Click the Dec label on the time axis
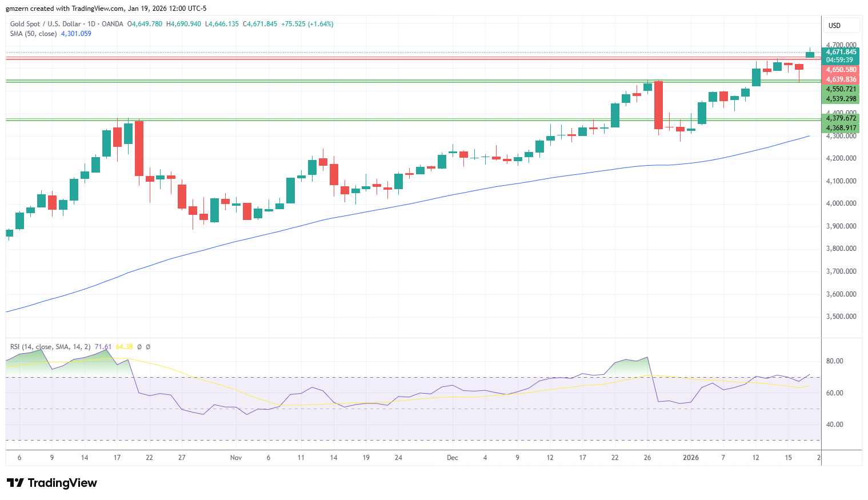Screen dimensions: 868x500 click(x=453, y=458)
